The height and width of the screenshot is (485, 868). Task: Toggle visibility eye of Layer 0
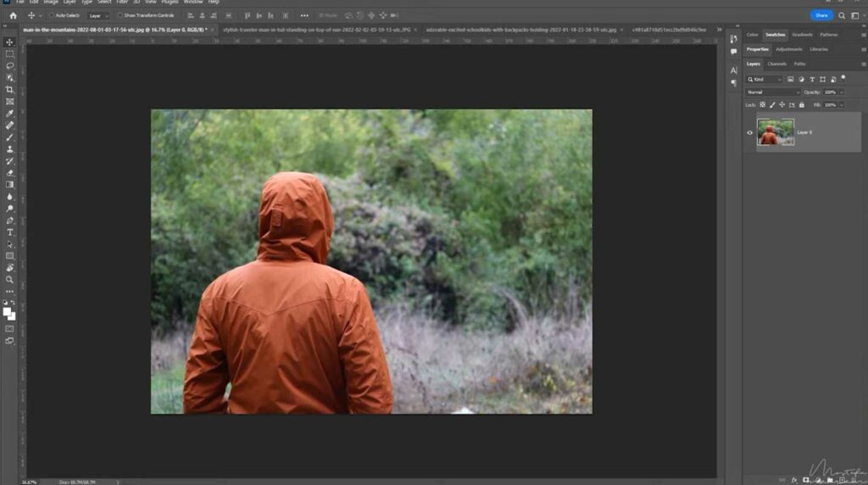pyautogui.click(x=749, y=132)
